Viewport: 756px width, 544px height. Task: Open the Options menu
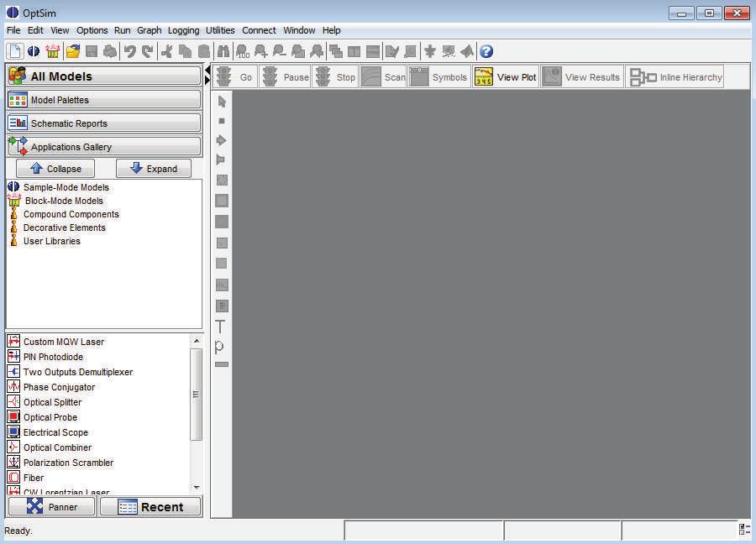pos(92,30)
